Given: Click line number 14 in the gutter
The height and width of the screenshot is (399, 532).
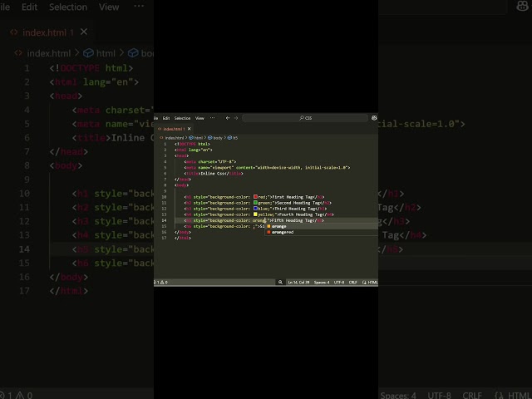Looking at the screenshot, I should point(165,220).
